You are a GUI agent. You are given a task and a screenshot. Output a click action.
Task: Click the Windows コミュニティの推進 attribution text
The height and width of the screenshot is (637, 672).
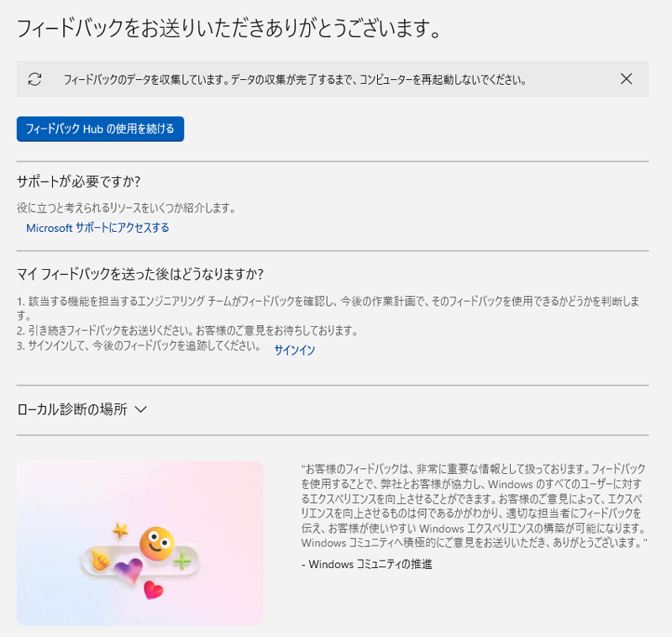click(x=366, y=564)
